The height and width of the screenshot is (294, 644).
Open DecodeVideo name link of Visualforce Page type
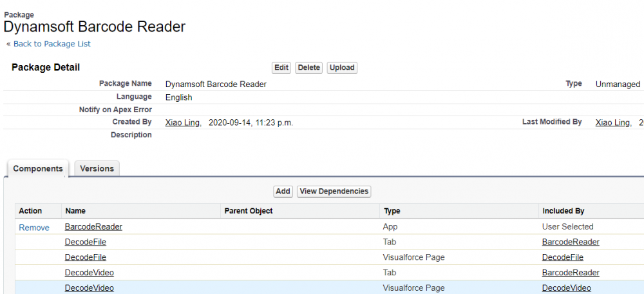point(90,288)
